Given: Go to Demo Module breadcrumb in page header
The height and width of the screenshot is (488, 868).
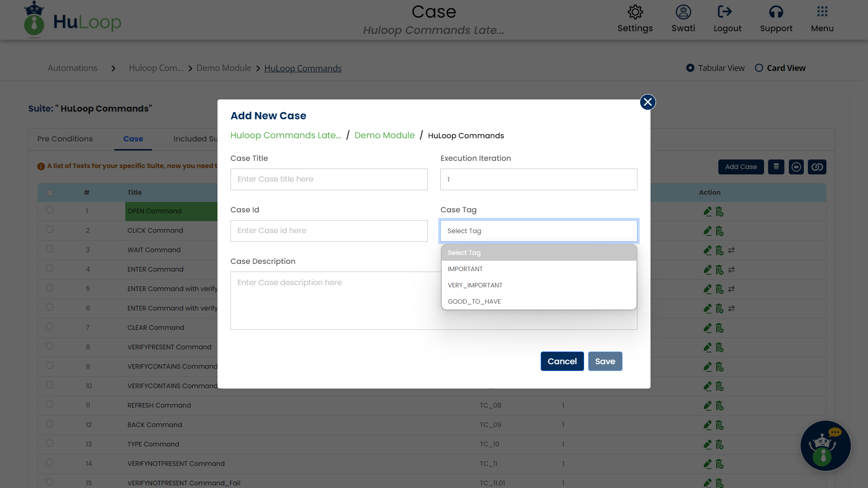Looking at the screenshot, I should pos(224,68).
